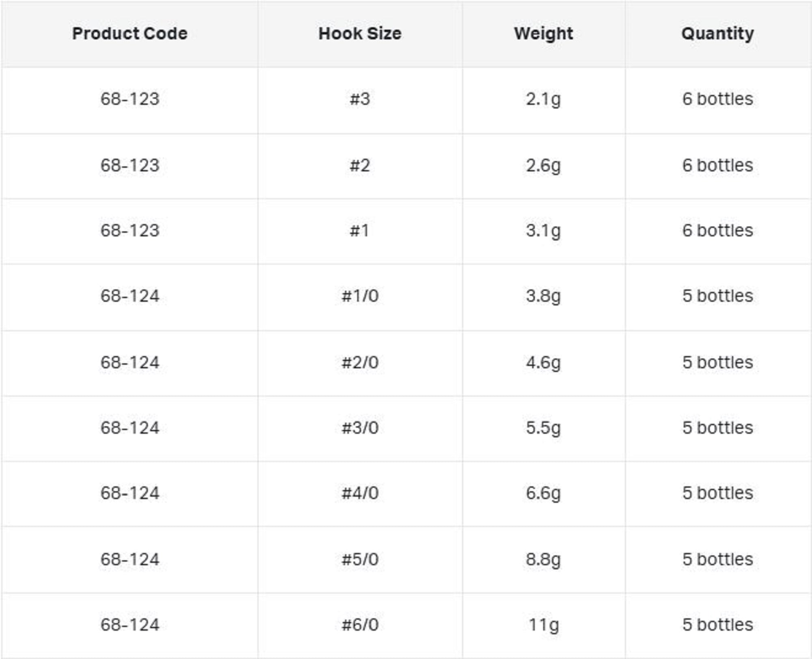
Task: Click the 6.6g weight cell
Action: click(543, 493)
